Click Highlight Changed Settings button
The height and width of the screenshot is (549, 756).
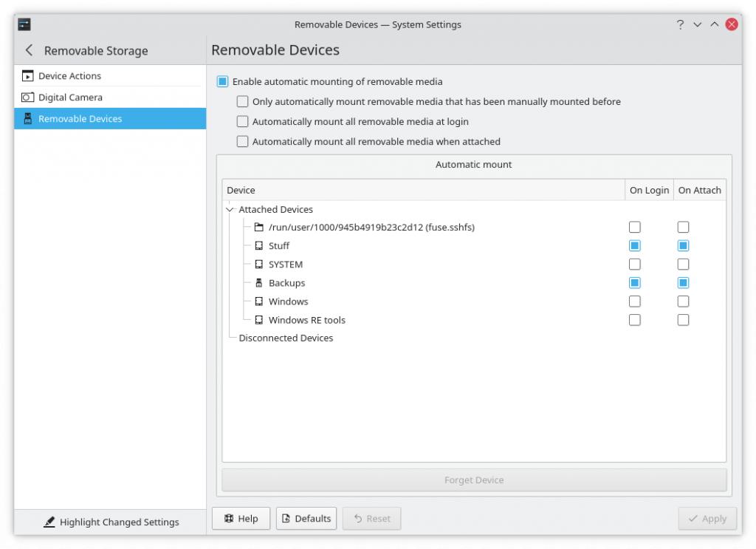pos(111,522)
